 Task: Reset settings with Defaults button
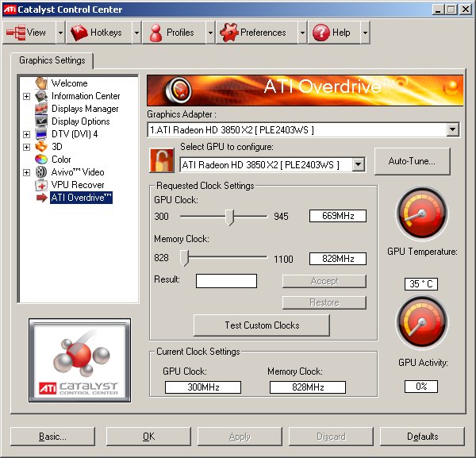coord(422,437)
